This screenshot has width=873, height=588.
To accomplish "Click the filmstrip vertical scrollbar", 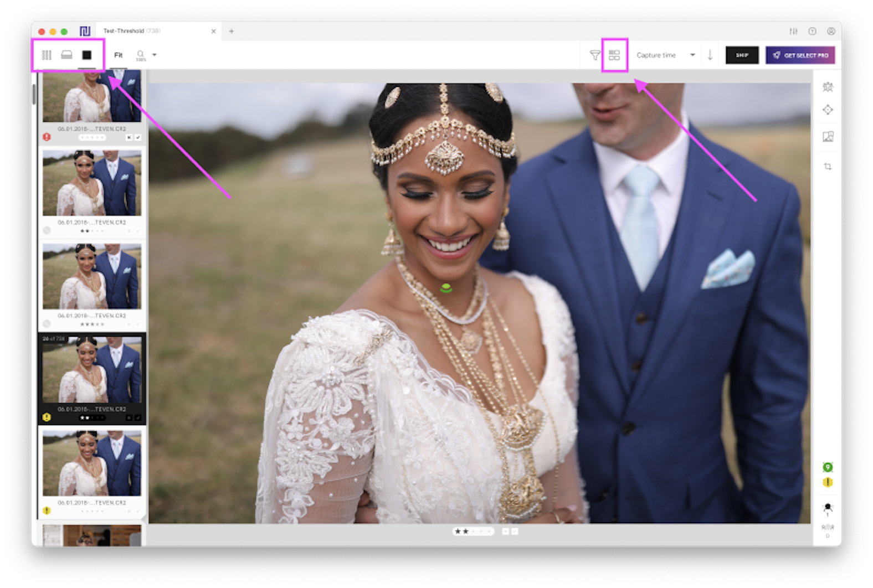I will (x=34, y=94).
